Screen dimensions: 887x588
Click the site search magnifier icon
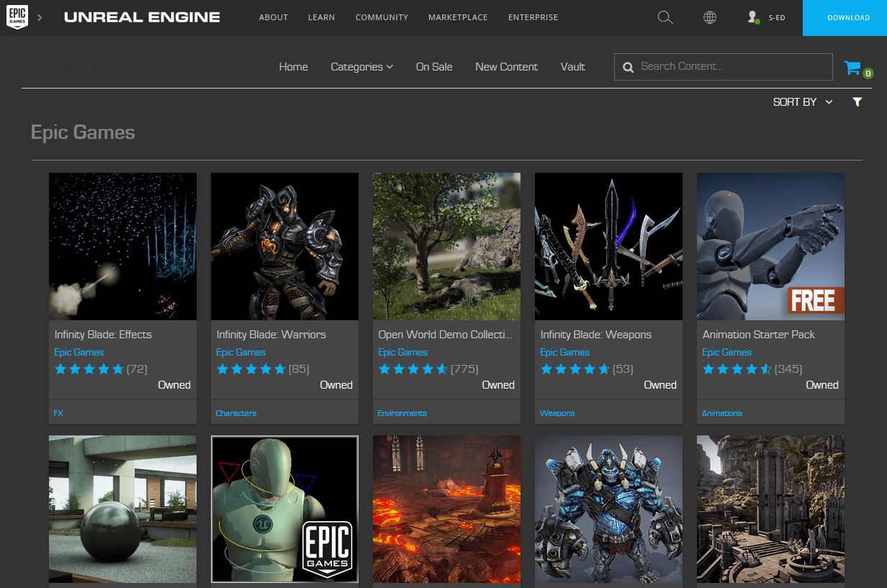coord(665,17)
